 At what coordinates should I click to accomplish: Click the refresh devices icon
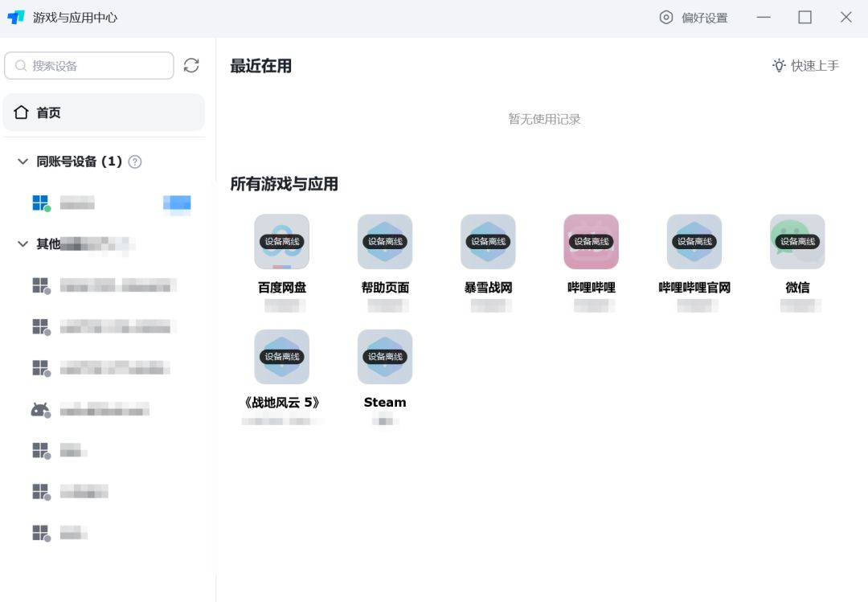(191, 65)
